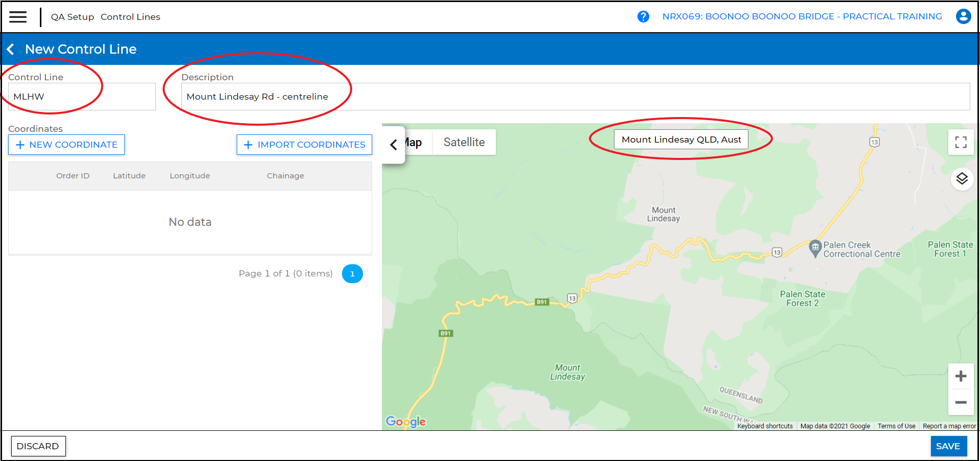The image size is (980, 461).
Task: Click the Google logo on the map
Action: pos(405,421)
